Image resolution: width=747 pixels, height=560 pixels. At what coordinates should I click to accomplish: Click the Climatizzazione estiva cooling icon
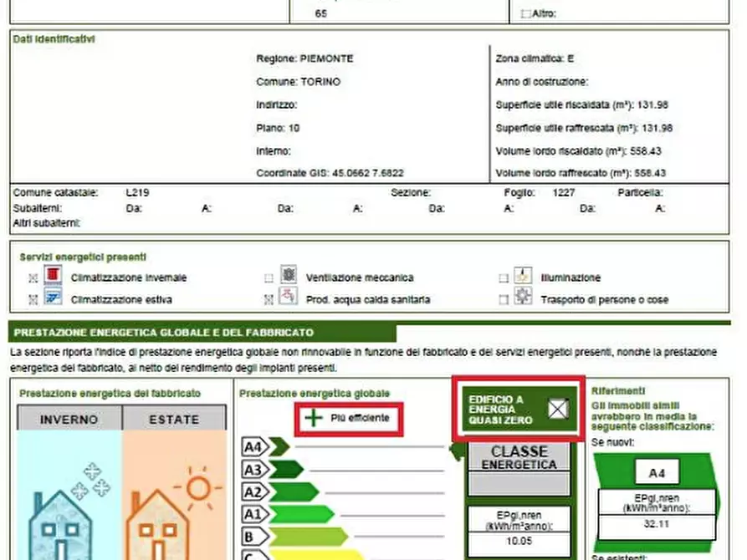[54, 297]
